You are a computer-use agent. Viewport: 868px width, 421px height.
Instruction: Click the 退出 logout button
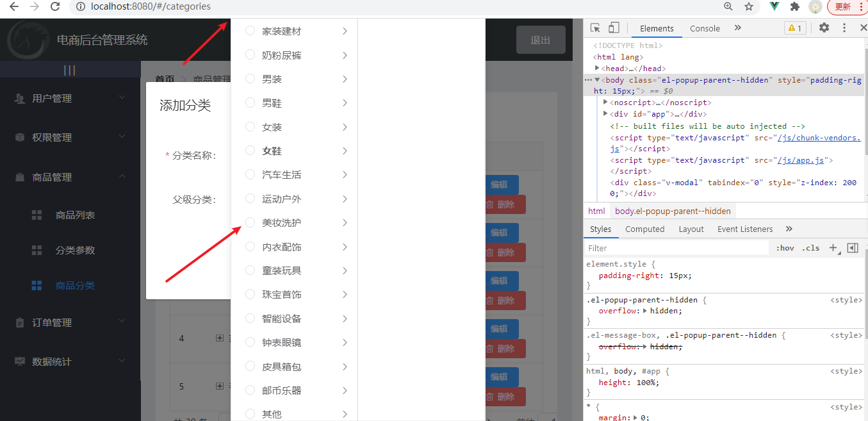point(541,40)
